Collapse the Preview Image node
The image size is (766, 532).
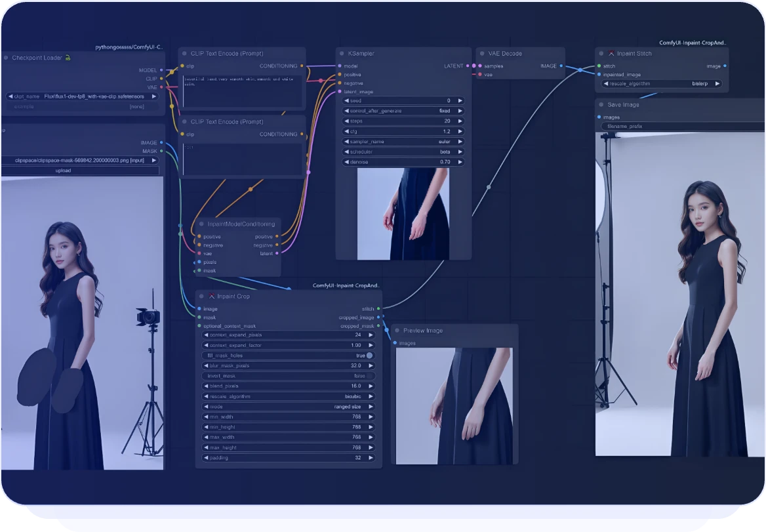point(396,331)
